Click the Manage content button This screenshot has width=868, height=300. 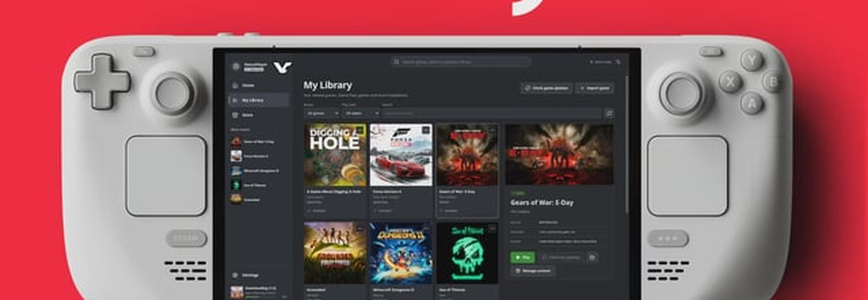pyautogui.click(x=533, y=271)
